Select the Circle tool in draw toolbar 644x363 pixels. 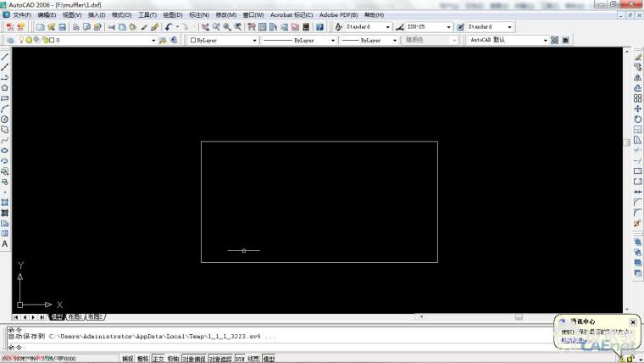(5, 120)
